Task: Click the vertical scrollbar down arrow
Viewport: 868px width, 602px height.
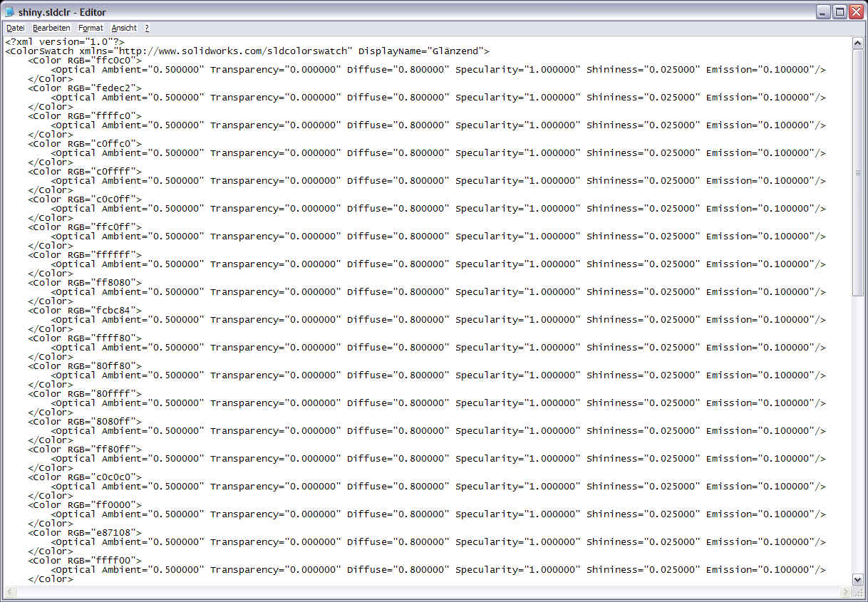Action: [858, 580]
